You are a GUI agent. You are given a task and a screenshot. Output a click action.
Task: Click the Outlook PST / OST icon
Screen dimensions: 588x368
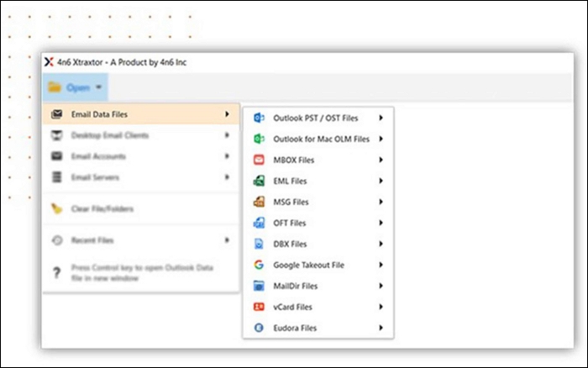pos(259,118)
